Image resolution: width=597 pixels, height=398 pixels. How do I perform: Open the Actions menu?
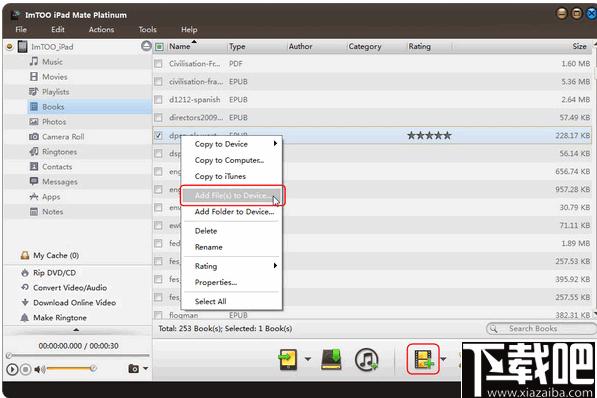click(101, 29)
